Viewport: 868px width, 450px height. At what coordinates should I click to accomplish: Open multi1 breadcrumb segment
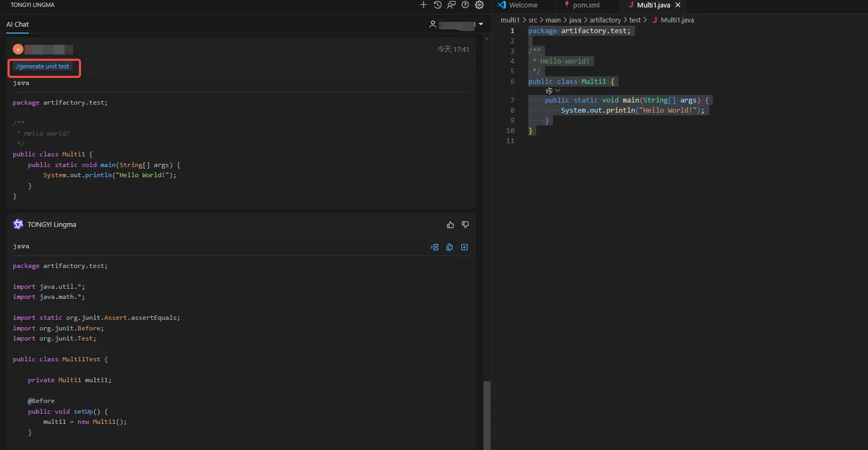point(510,20)
